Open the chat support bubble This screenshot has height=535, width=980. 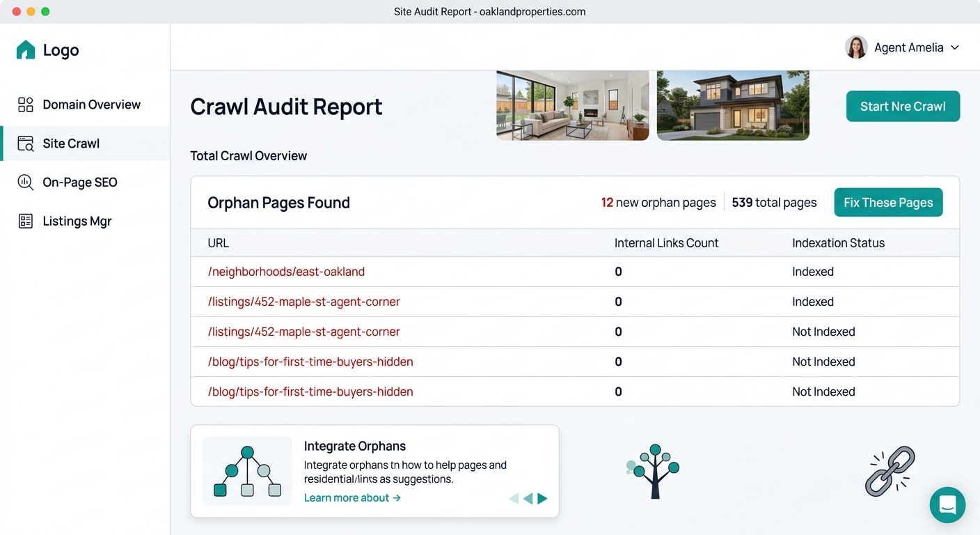coord(947,505)
